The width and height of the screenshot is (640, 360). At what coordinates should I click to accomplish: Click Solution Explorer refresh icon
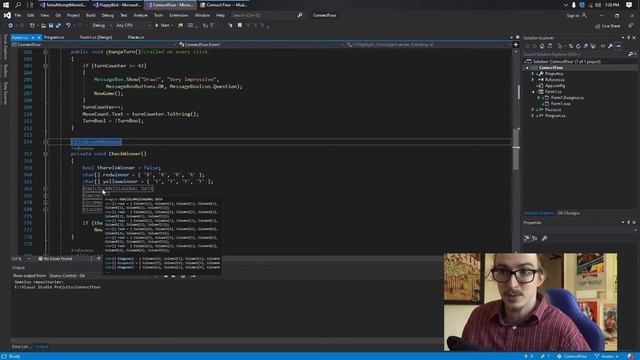[x=578, y=46]
